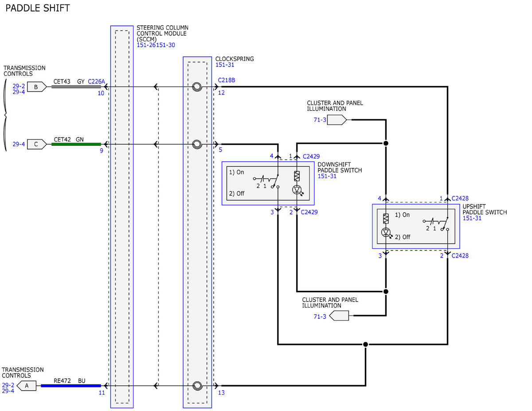This screenshot has height=411, width=532.
Task: Click the top clockspring coil symbol at pin 12
Action: click(197, 87)
